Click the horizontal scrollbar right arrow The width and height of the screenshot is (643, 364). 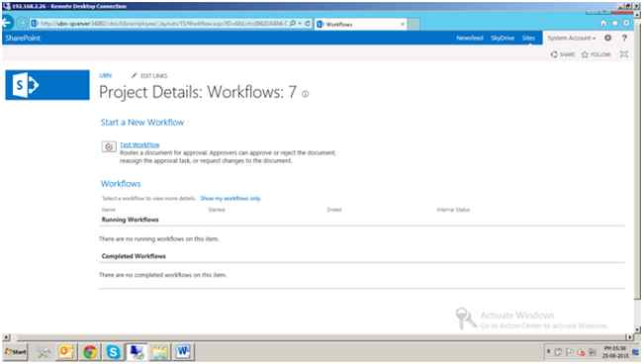(x=630, y=337)
